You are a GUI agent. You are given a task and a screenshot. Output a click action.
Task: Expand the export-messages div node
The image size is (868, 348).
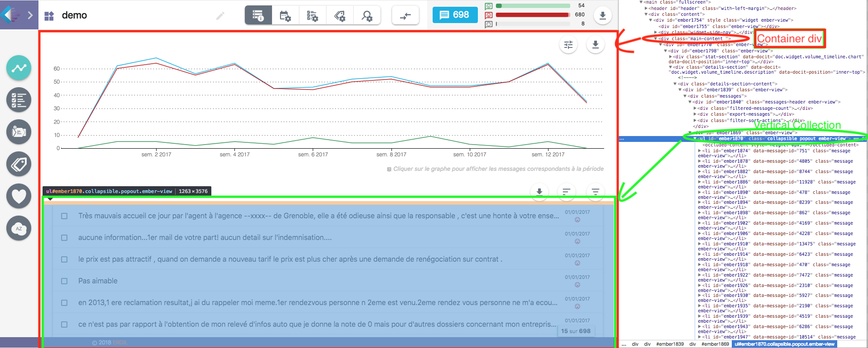(695, 114)
